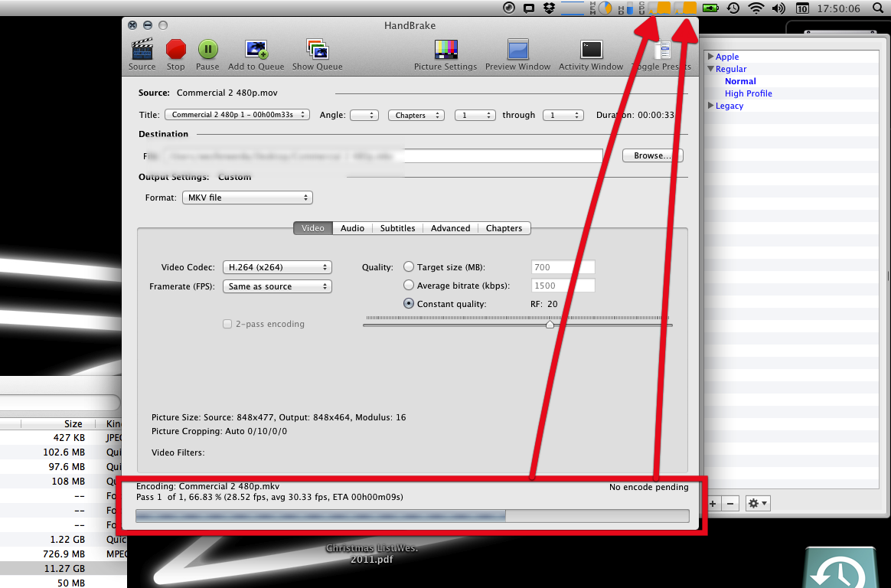Click the circular record menu bar icon
The height and width of the screenshot is (588, 891).
click(x=509, y=8)
